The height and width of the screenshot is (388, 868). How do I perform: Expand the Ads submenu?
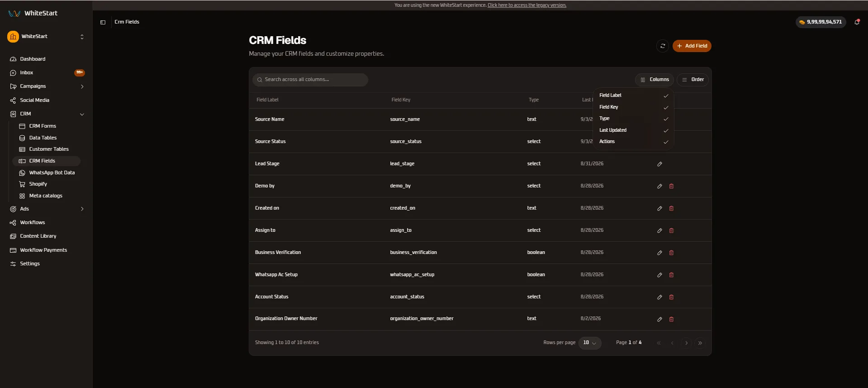click(x=82, y=209)
